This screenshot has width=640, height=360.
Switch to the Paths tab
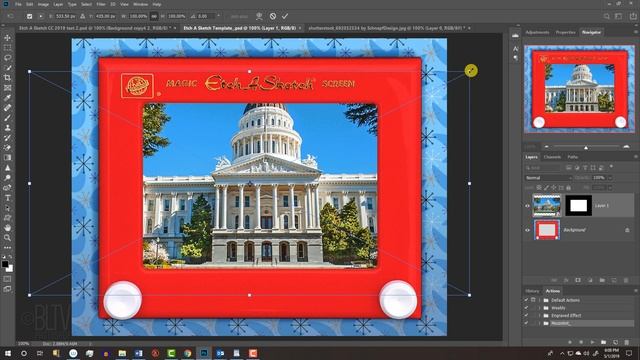pos(573,157)
